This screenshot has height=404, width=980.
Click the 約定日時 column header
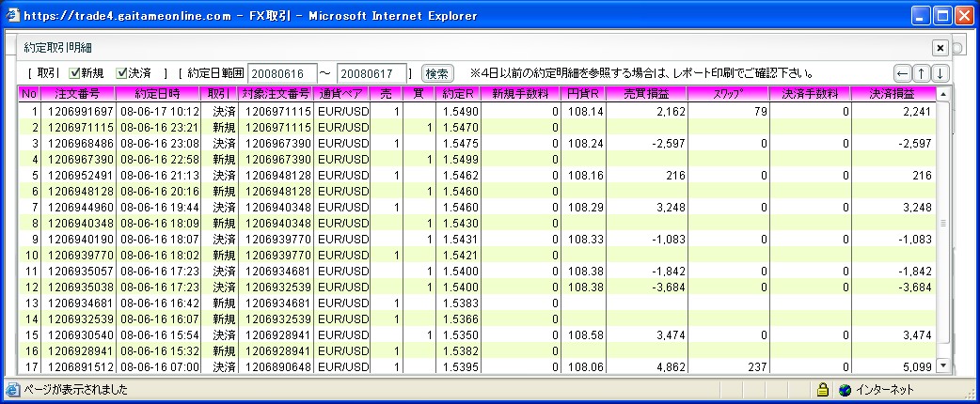coord(157,94)
